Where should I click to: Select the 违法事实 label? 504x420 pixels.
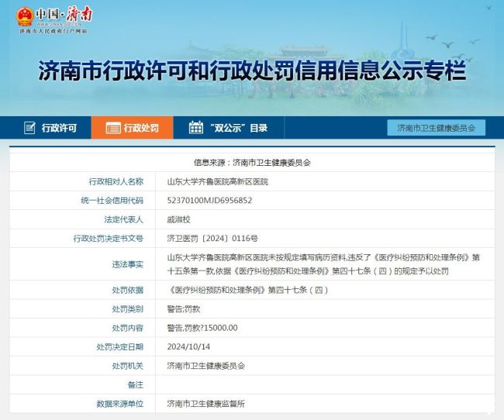127,264
